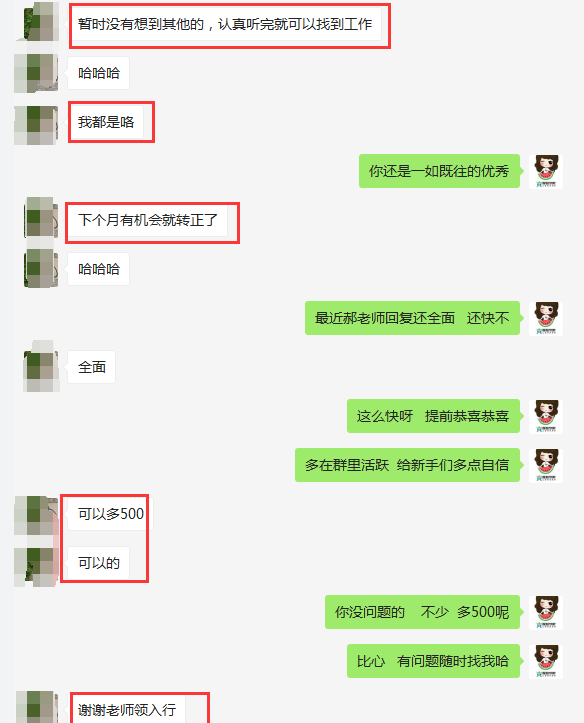The width and height of the screenshot is (584, 723).
Task: Click the message bubble '可以的'
Action: [x=99, y=563]
